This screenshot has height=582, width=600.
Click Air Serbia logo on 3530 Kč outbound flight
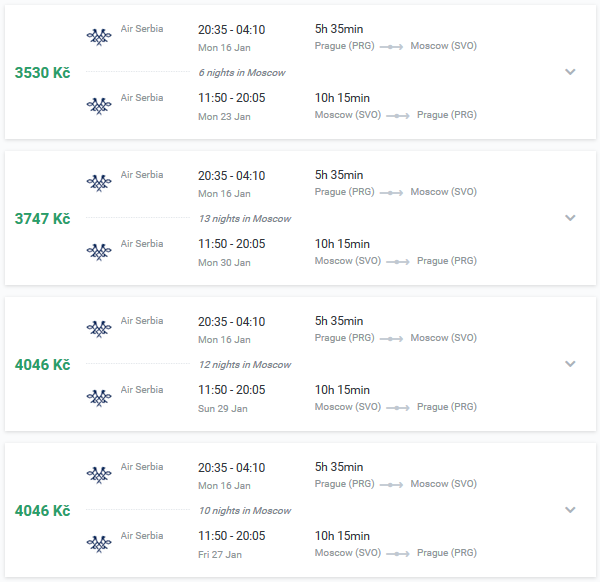tap(99, 37)
